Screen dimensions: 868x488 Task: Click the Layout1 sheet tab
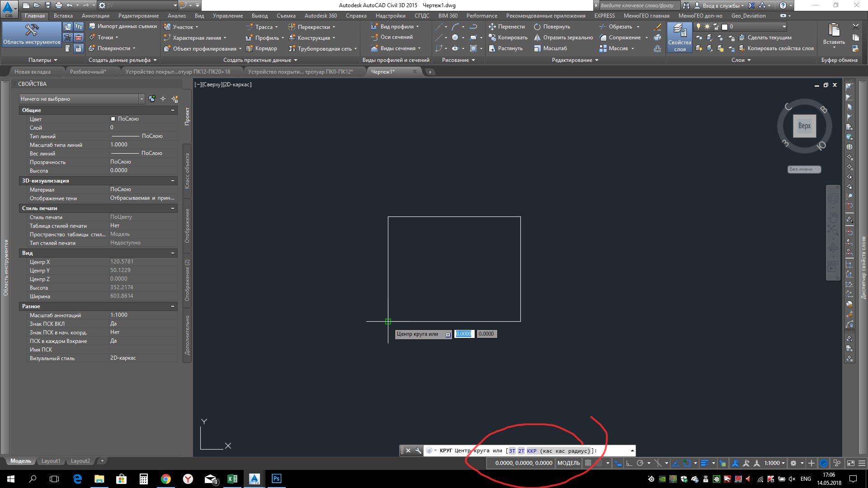tap(51, 461)
